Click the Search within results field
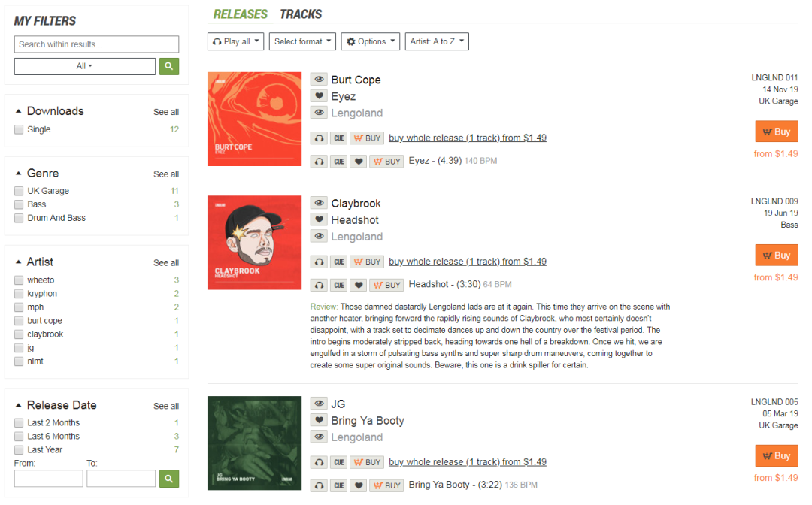812x505 pixels. 96,44
